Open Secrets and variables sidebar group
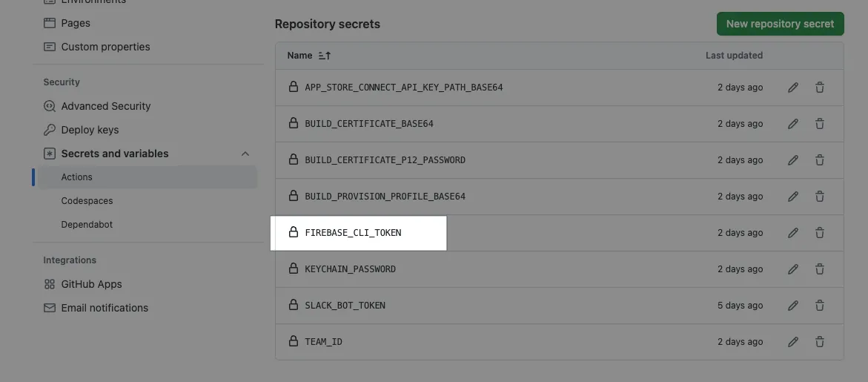This screenshot has height=382, width=868. click(x=115, y=154)
